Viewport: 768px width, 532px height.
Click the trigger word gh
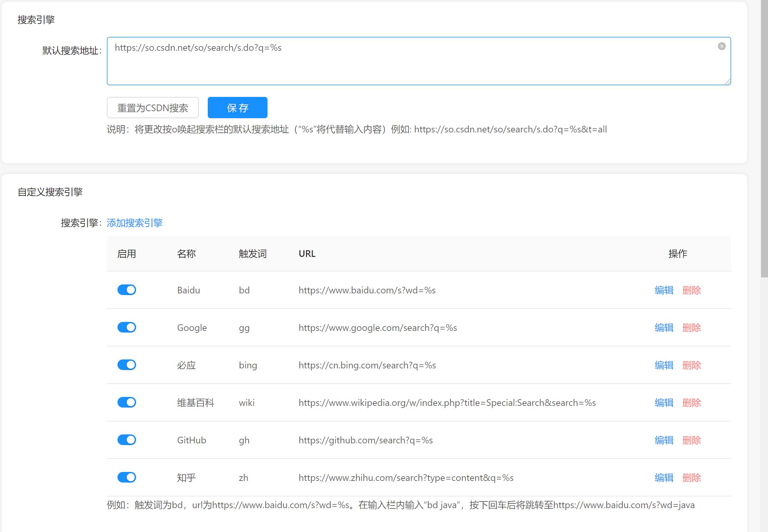coord(244,440)
